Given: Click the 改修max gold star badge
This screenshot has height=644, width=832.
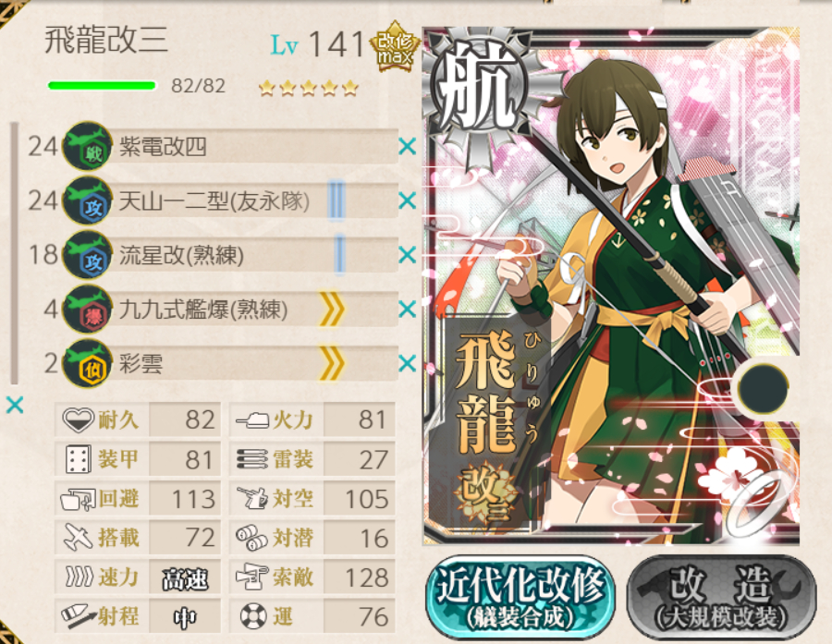Looking at the screenshot, I should 395,47.
